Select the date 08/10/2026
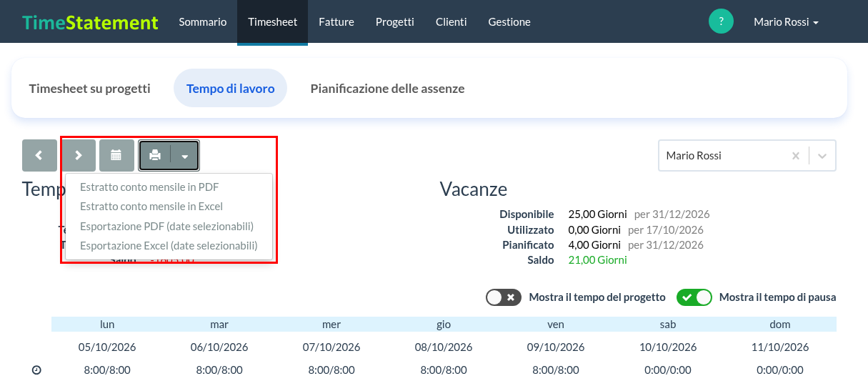868x381 pixels. (444, 347)
